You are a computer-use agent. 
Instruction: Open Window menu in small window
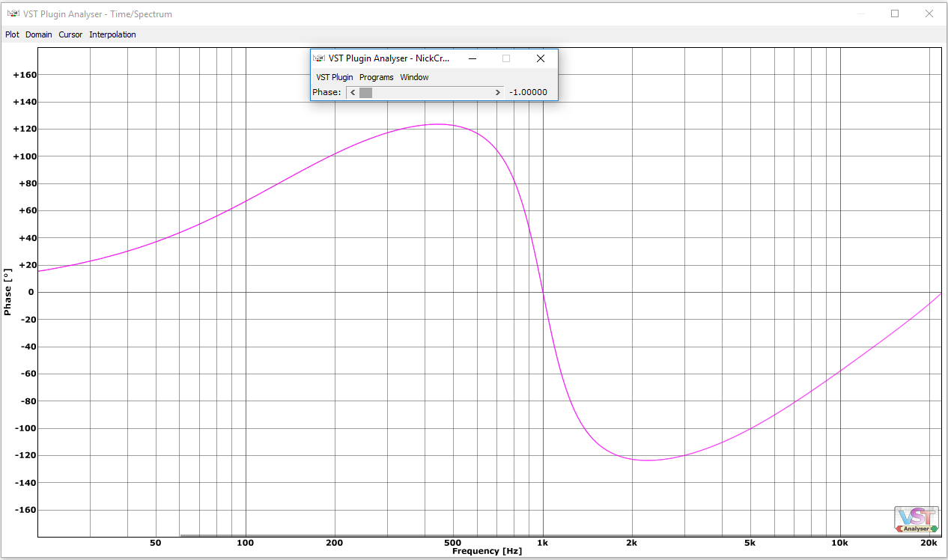pyautogui.click(x=414, y=77)
